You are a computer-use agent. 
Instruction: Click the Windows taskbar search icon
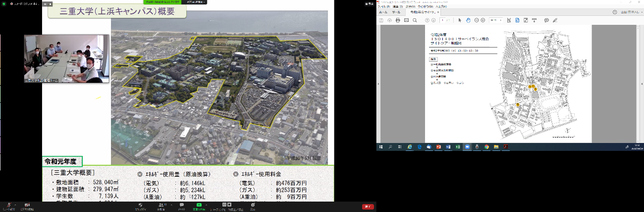pos(390,147)
